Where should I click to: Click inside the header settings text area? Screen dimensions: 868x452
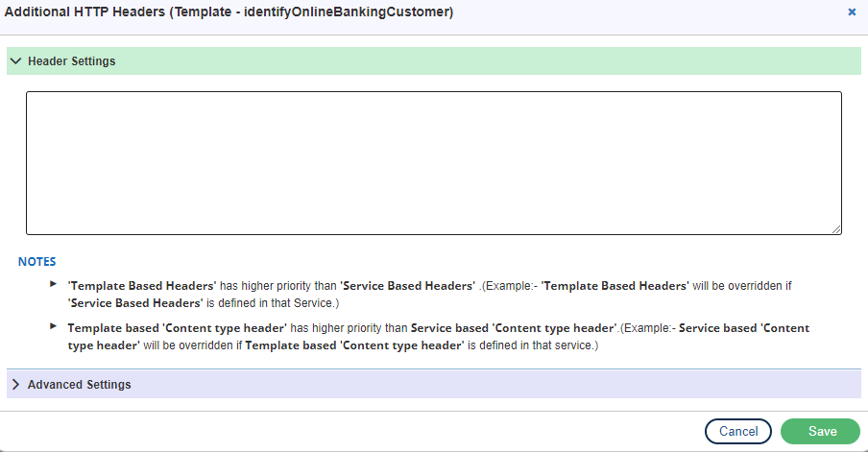click(433, 163)
